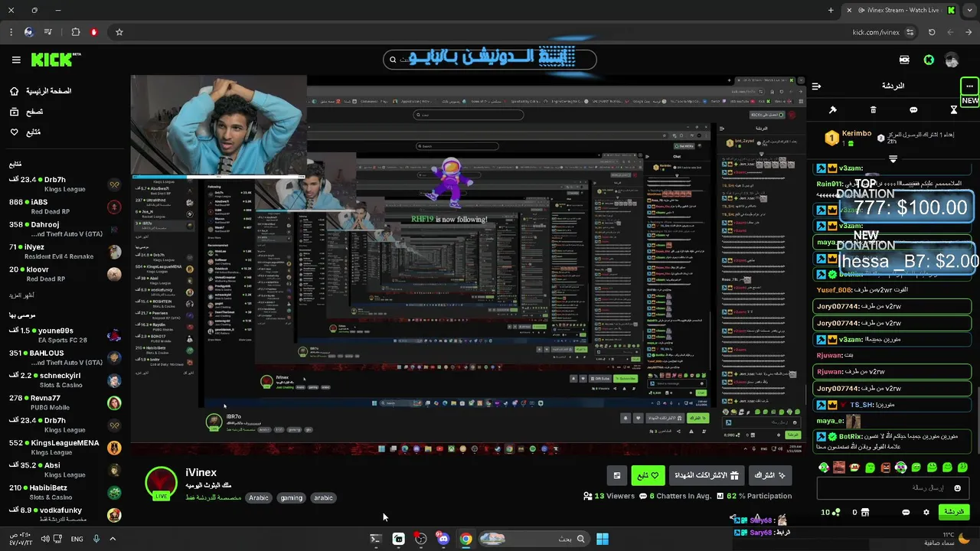The width and height of the screenshot is (980, 551).
Task: Open chat three-dot options menu
Action: (969, 86)
